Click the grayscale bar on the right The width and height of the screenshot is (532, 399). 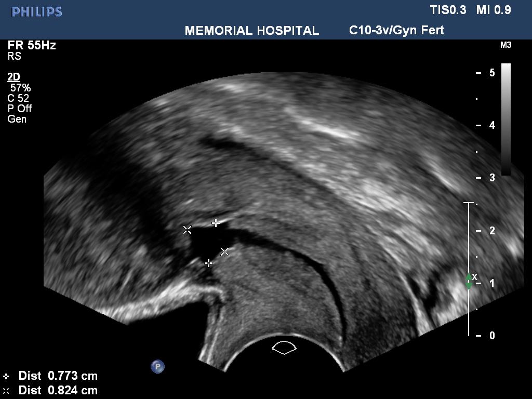[506, 119]
